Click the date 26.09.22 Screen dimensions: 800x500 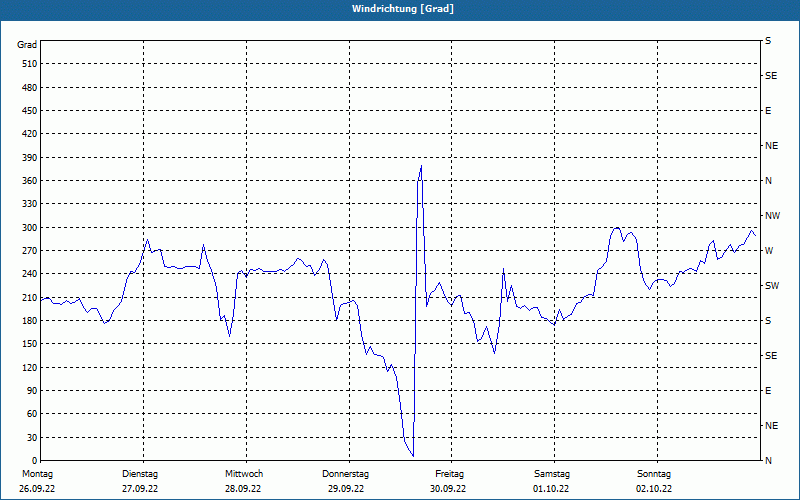(37, 489)
